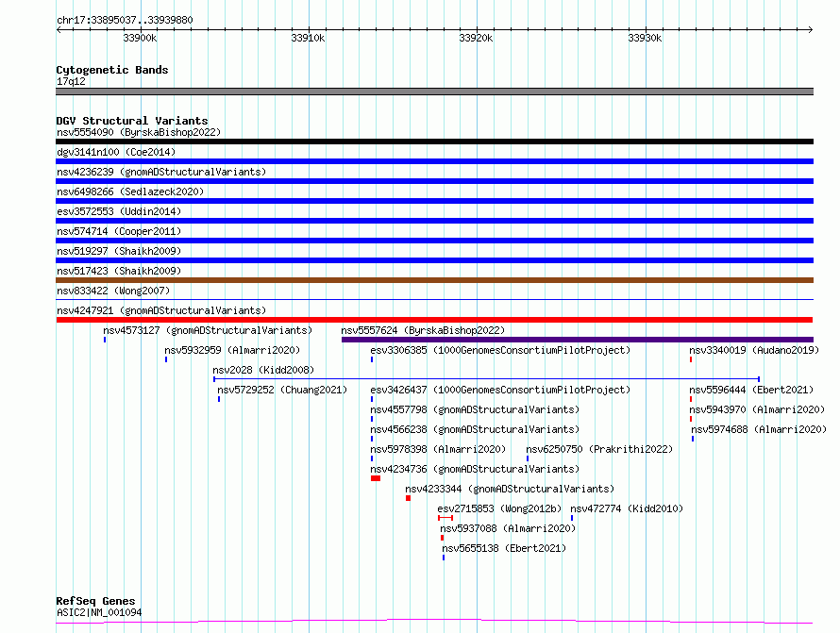Click esv3306385 1000Genomes pilot label
This screenshot has height=633, width=840.
point(500,350)
